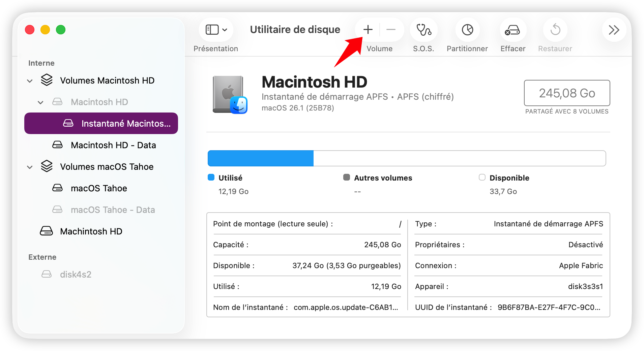Select Instantané Macintos... snapshot row
The width and height of the screenshot is (644, 351).
point(101,123)
